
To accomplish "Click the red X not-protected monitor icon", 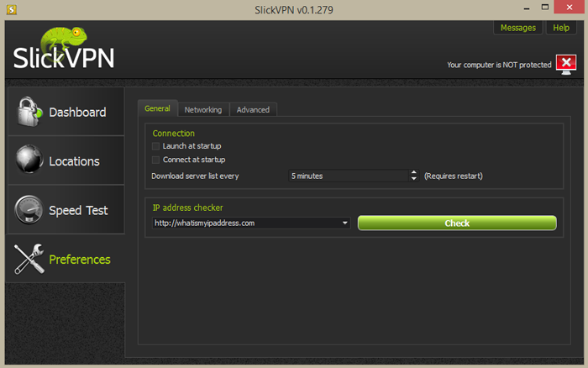I will 566,64.
